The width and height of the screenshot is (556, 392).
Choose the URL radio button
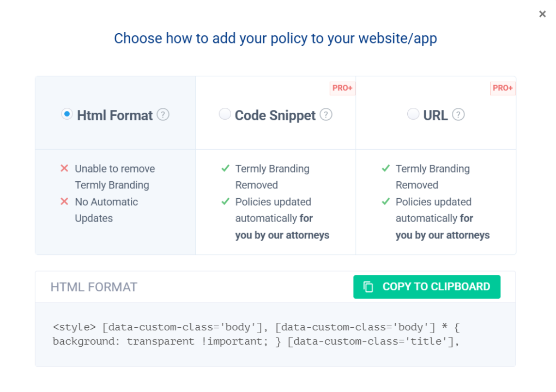pos(413,114)
